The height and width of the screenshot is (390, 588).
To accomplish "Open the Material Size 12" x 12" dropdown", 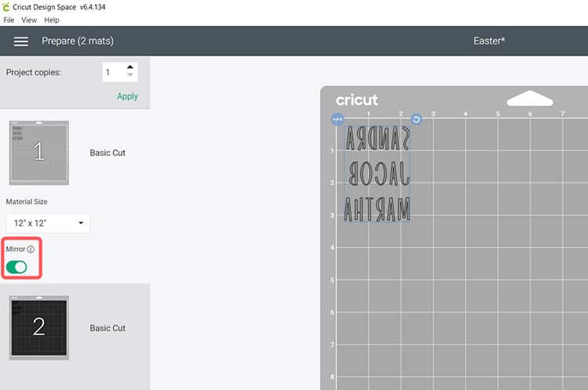I will coord(48,223).
